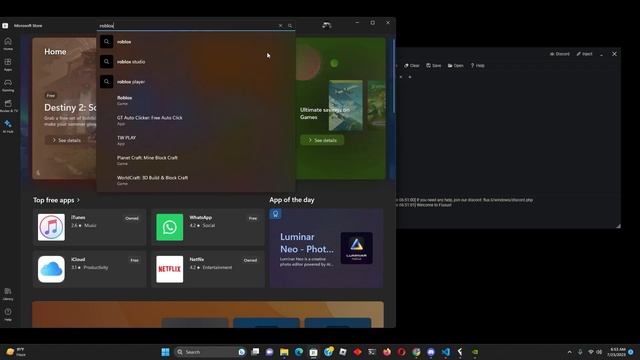Expand the Top free apps section
The height and width of the screenshot is (360, 640).
56,200
